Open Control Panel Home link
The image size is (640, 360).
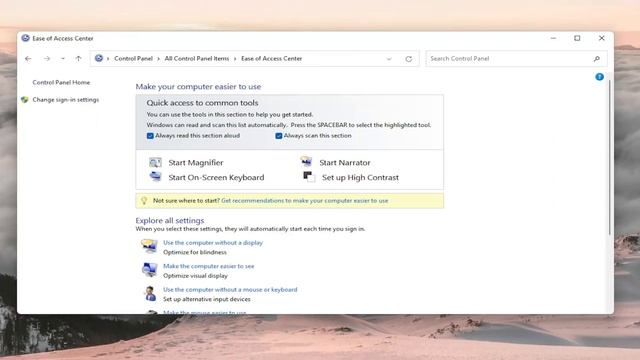pos(61,82)
